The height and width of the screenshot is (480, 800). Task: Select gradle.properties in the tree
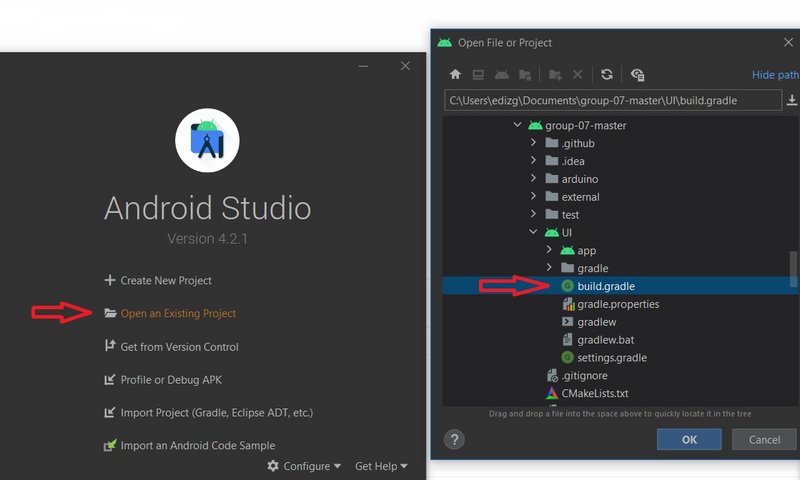[620, 304]
